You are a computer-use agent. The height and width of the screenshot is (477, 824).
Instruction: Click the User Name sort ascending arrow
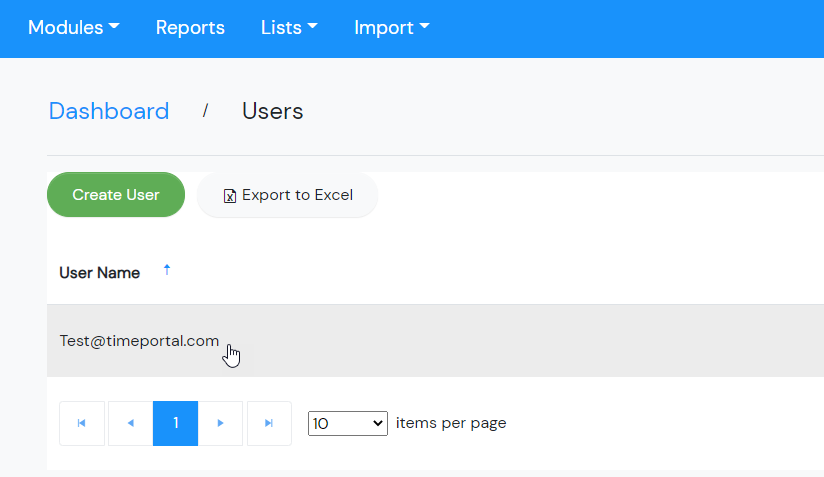pos(167,270)
